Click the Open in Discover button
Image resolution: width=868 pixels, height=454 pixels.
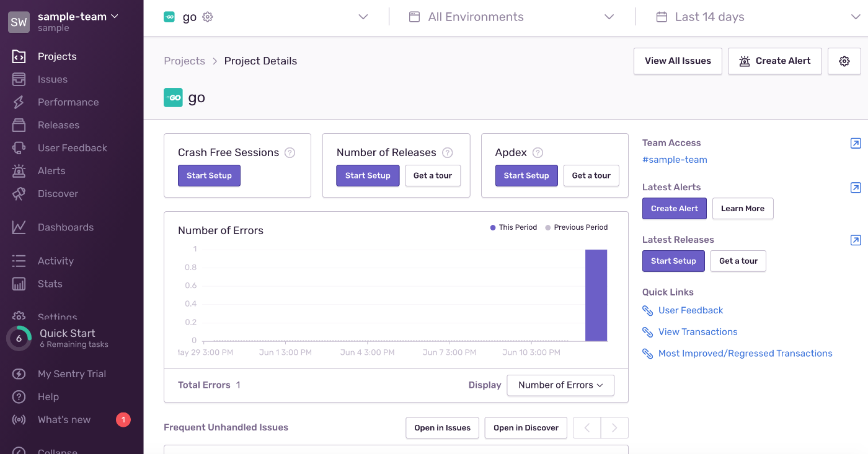(x=526, y=428)
